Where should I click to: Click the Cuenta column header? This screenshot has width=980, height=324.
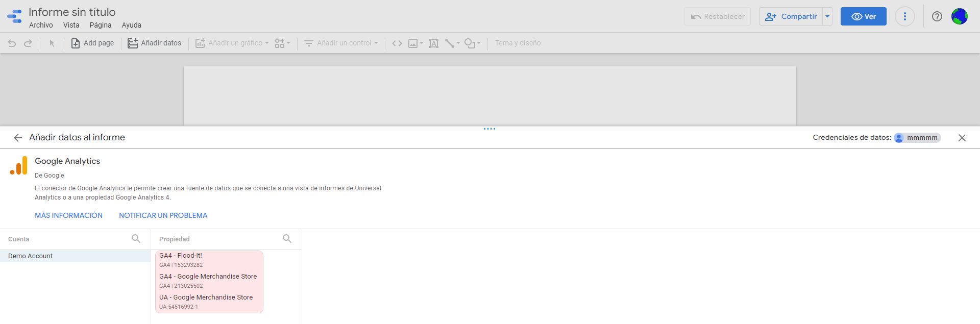[19, 239]
